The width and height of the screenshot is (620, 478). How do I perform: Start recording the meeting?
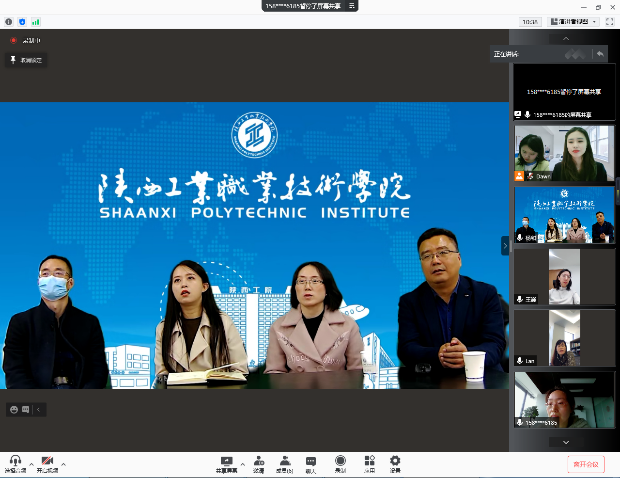(340, 461)
